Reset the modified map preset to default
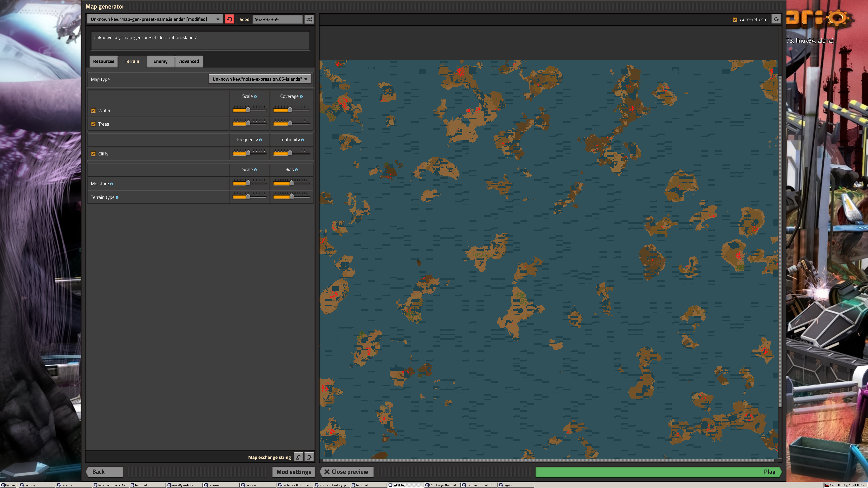868x488 pixels. (x=229, y=19)
